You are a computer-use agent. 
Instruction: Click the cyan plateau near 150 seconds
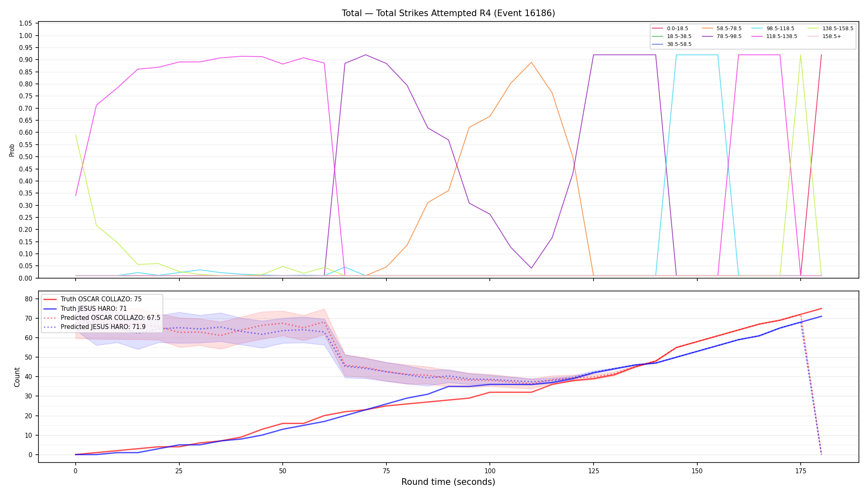[697, 55]
